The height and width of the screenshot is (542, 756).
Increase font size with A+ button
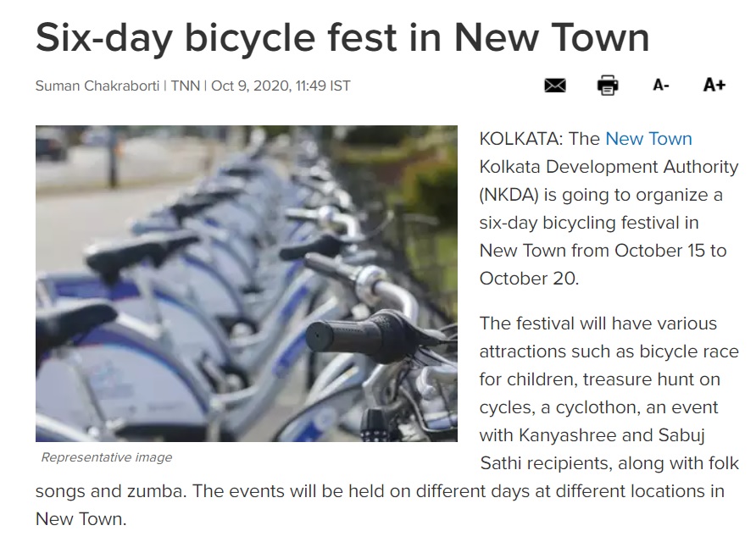(714, 86)
